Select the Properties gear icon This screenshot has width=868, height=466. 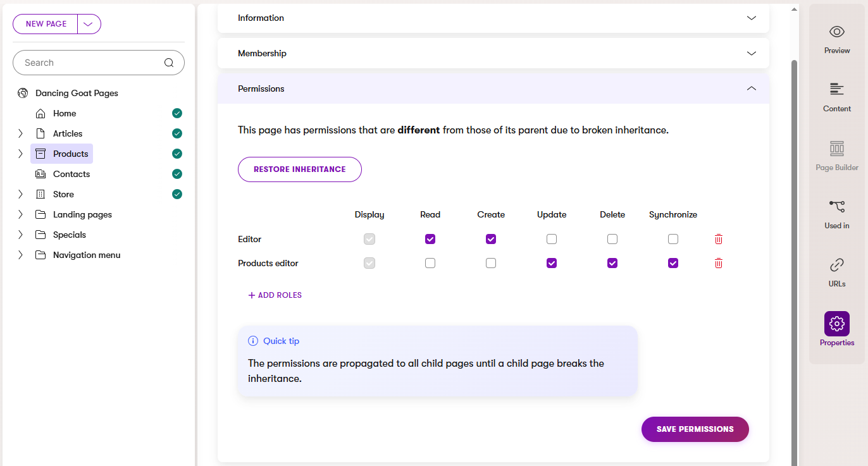(836, 324)
